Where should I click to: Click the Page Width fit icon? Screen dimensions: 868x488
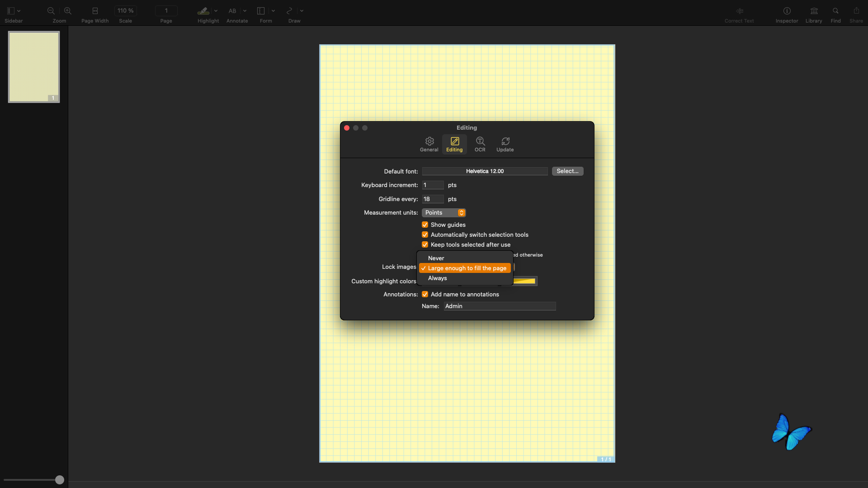point(95,11)
